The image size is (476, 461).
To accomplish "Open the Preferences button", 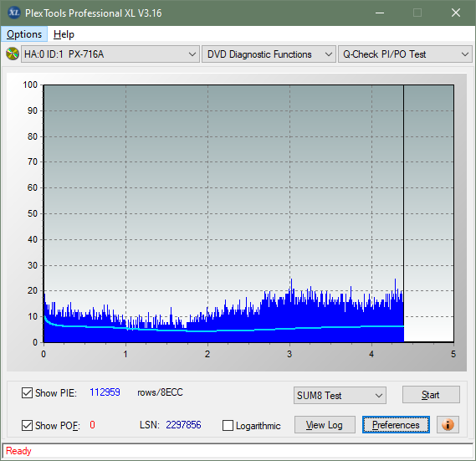I will pos(396,424).
